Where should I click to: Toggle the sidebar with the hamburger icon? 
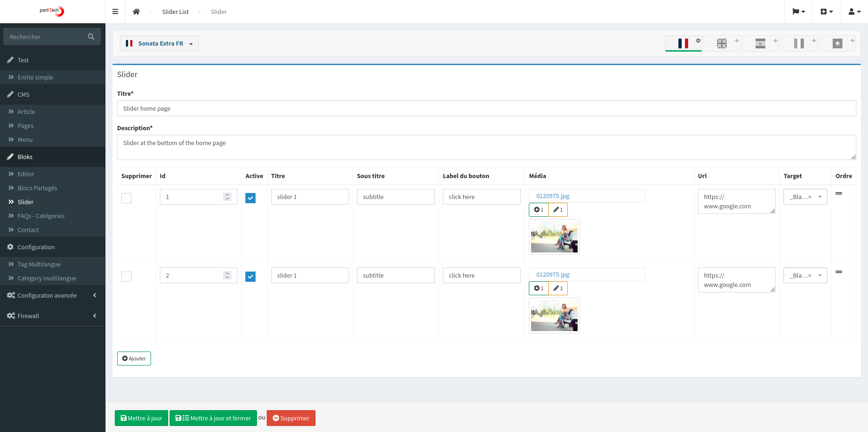115,11
